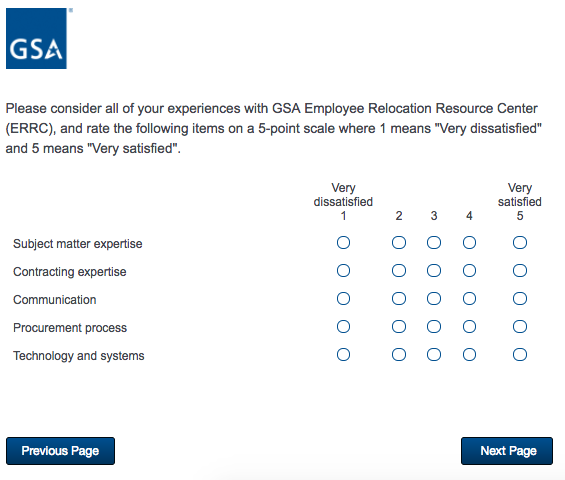Continue to the Next Page

coord(507,451)
